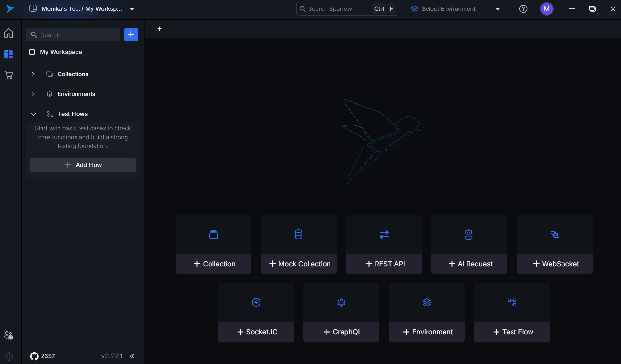621x364 pixels.
Task: Create a new + REST API request
Action: pyautogui.click(x=384, y=264)
